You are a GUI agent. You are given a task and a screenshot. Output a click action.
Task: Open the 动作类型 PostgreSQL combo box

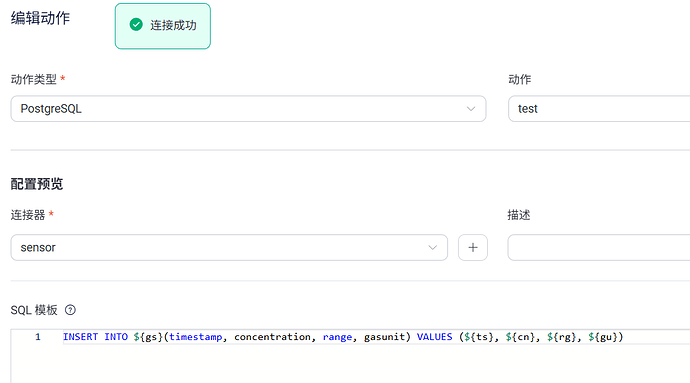pos(248,109)
